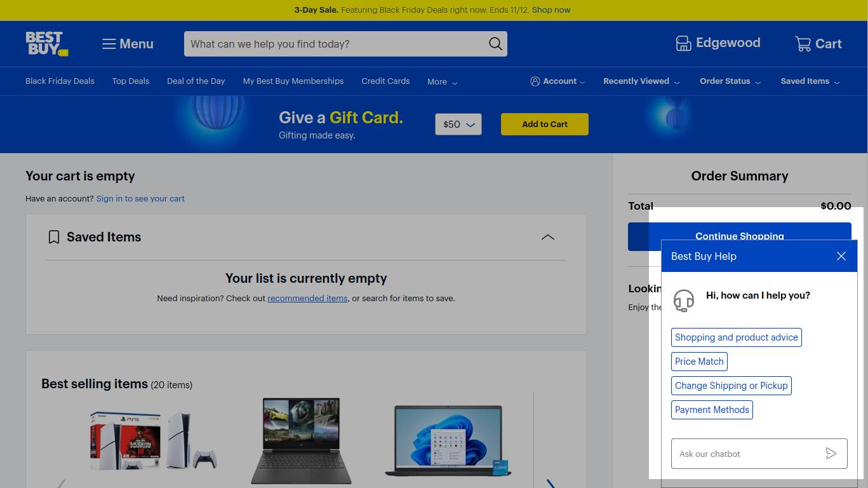Expand the Saved Items header dropdown
This screenshot has width=868, height=488.
[x=810, y=81]
